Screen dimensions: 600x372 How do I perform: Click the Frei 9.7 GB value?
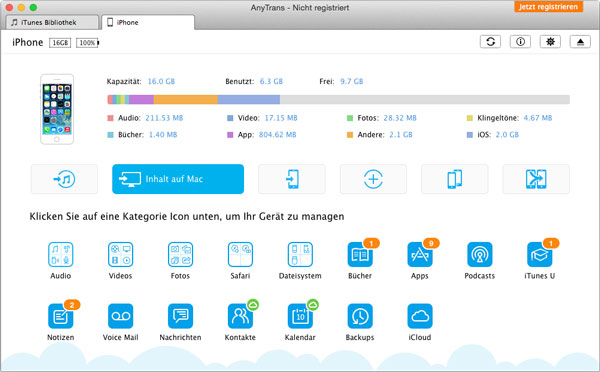tap(352, 82)
